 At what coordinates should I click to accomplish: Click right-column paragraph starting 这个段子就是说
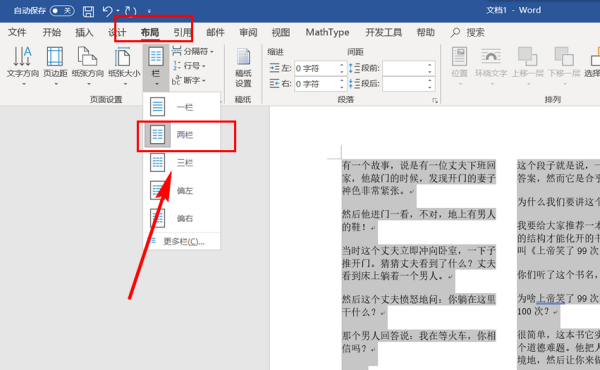click(x=558, y=171)
